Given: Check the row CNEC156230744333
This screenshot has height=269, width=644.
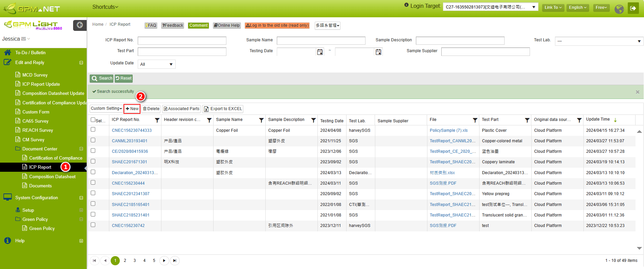Looking at the screenshot, I should point(93,129).
